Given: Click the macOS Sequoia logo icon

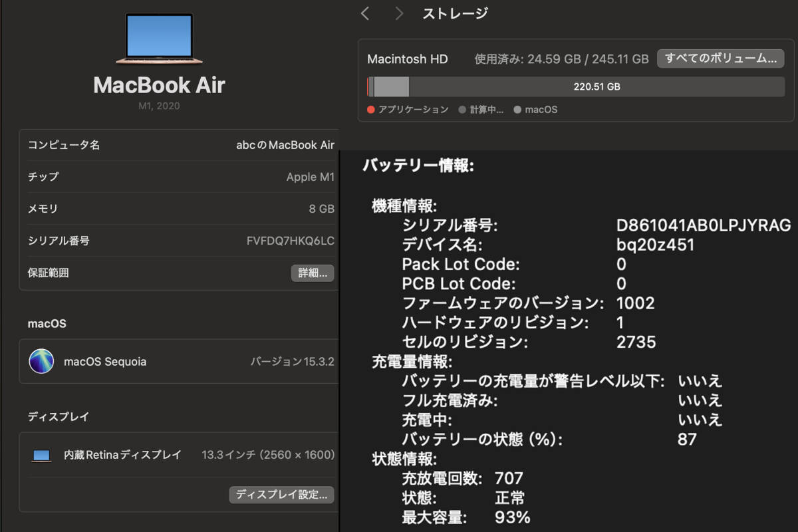Looking at the screenshot, I should coord(41,361).
